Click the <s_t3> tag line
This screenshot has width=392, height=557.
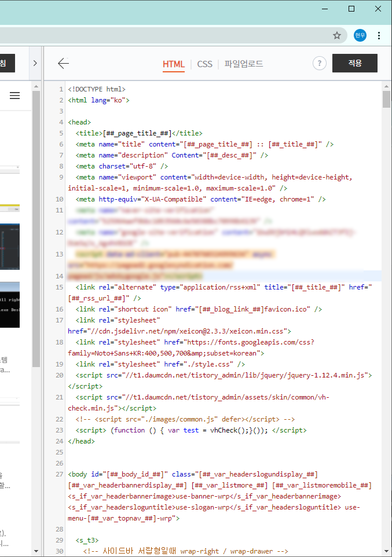pos(87,541)
